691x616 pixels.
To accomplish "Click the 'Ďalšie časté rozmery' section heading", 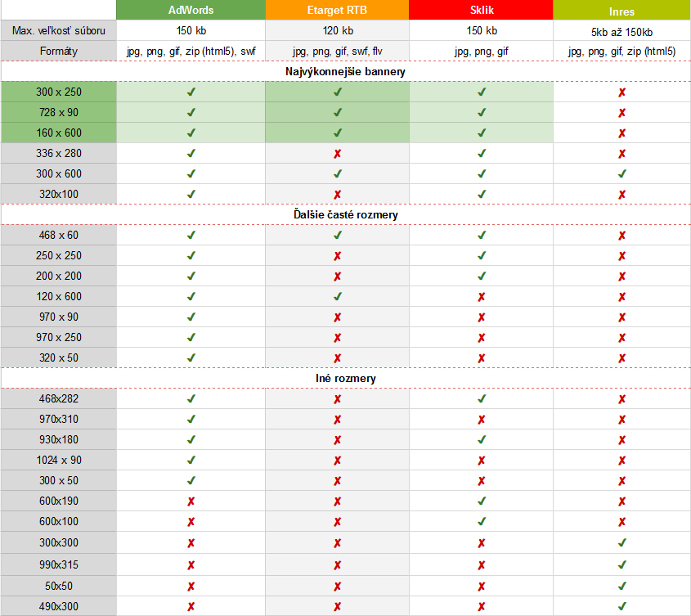I will point(345,214).
